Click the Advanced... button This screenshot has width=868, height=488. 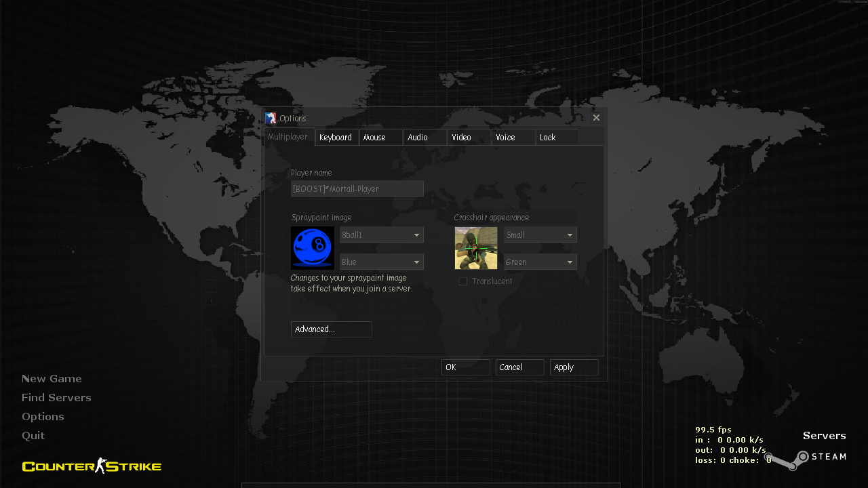331,329
